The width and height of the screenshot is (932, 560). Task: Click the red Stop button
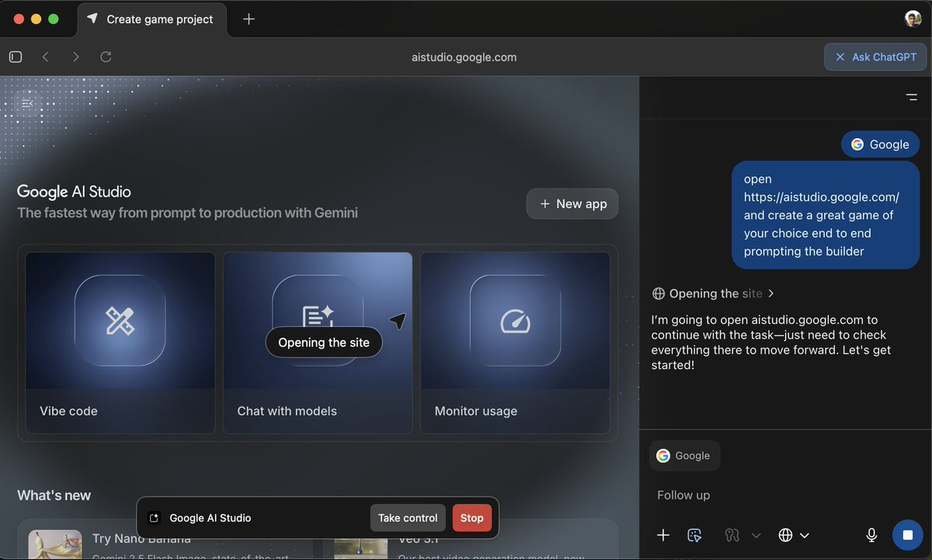coord(471,518)
